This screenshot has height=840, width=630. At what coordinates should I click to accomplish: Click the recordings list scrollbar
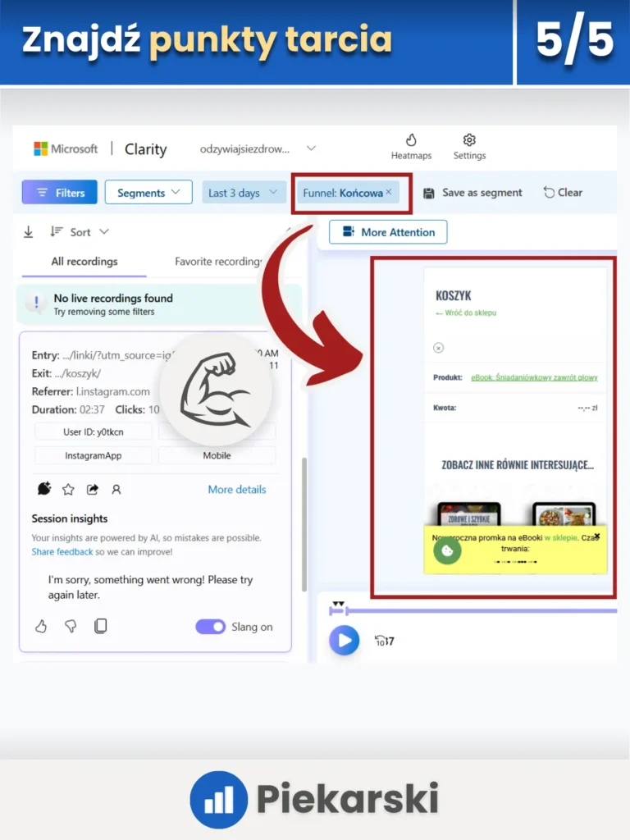304,524
